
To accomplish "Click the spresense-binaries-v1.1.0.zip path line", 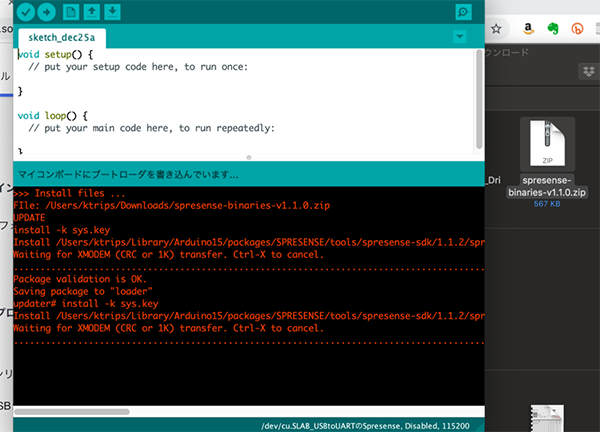I will coord(171,205).
